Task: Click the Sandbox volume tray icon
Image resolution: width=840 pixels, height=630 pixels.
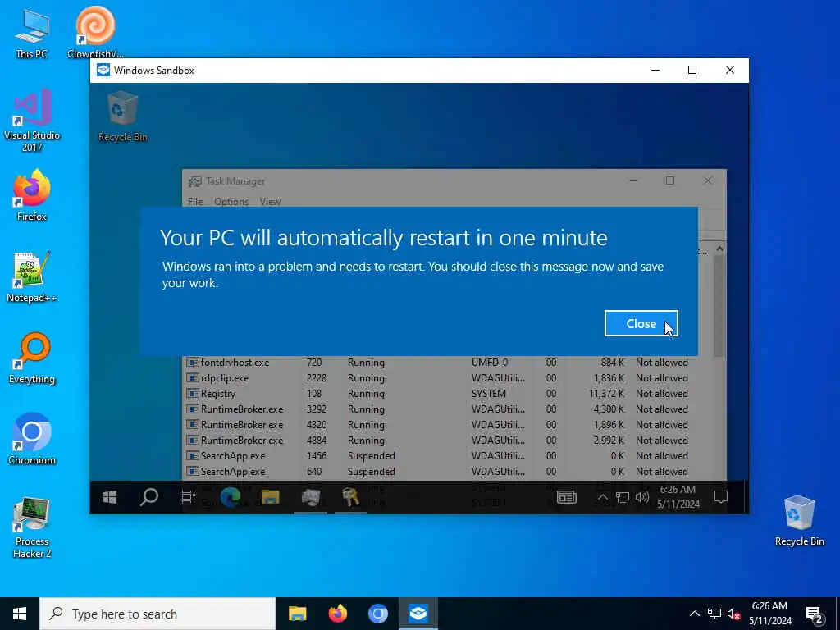Action: 641,497
